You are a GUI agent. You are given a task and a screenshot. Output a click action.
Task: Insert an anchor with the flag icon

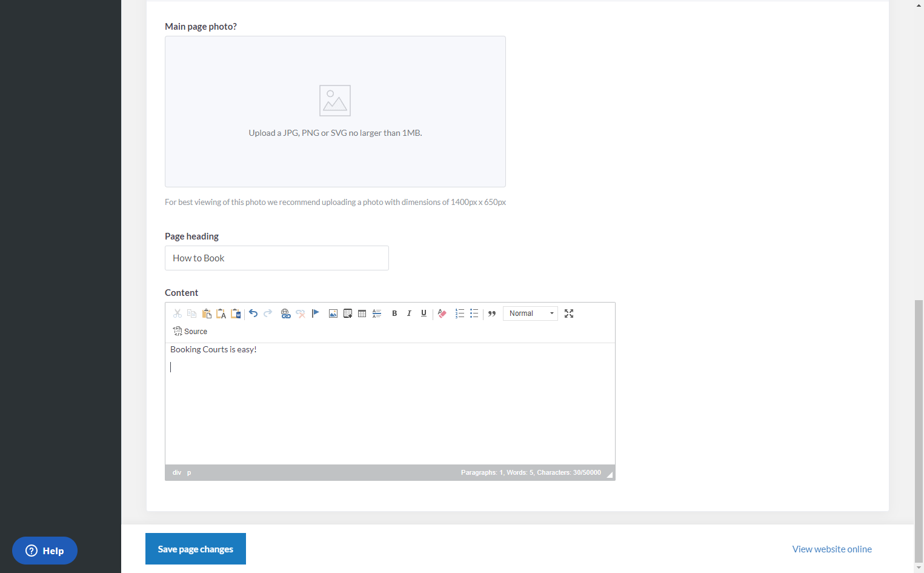click(315, 313)
